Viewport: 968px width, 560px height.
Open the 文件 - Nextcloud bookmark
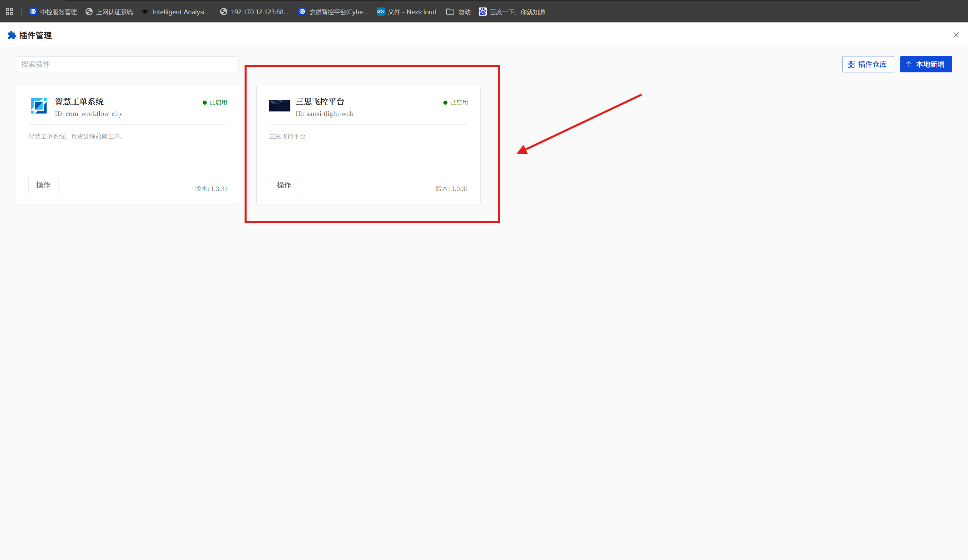(x=407, y=12)
